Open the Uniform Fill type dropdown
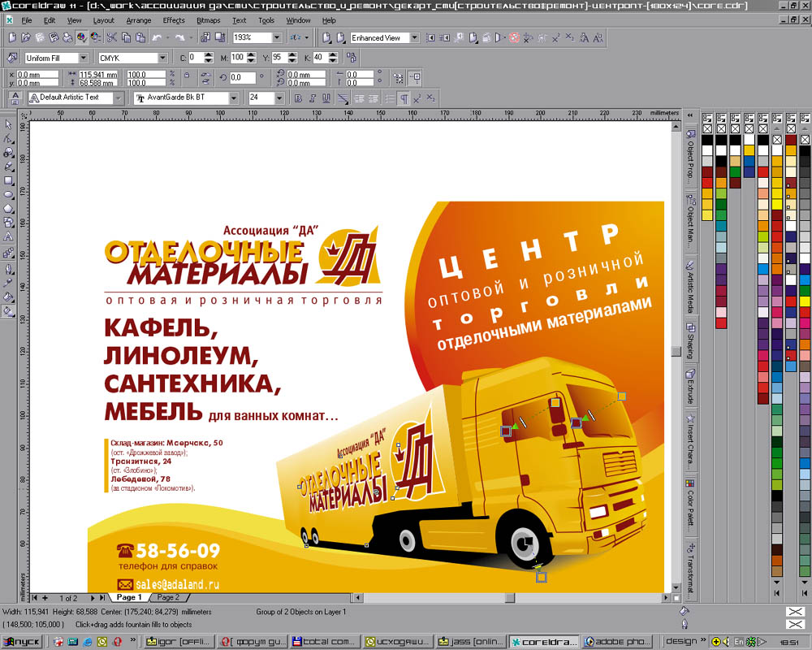This screenshot has height=650, width=812. (84, 58)
